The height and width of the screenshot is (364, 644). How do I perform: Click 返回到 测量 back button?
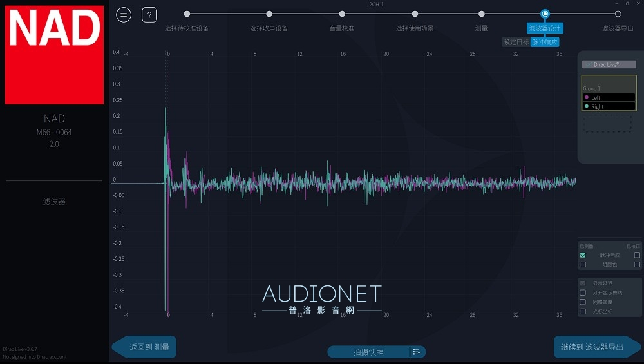pyautogui.click(x=144, y=347)
